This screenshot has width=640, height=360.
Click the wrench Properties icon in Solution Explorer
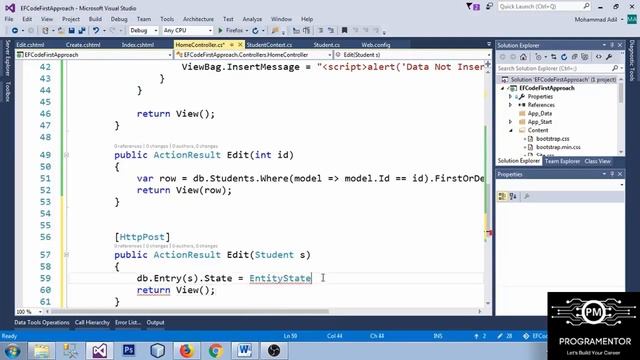tap(609, 57)
